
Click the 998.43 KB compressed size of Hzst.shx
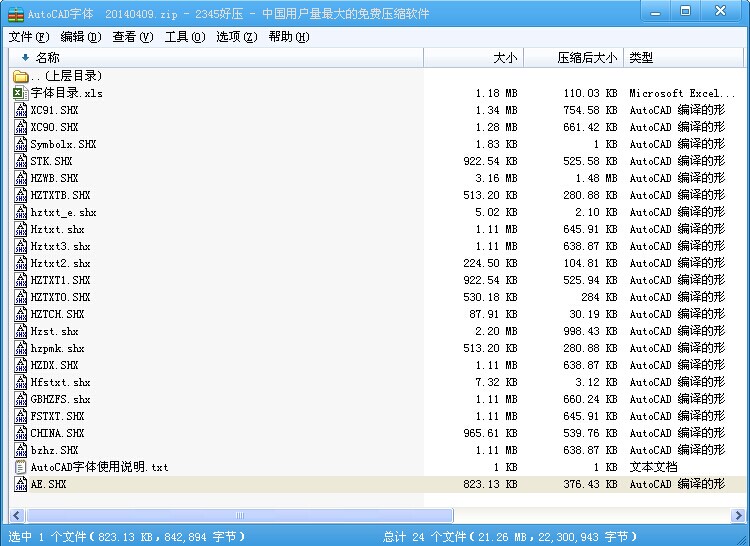coord(590,331)
